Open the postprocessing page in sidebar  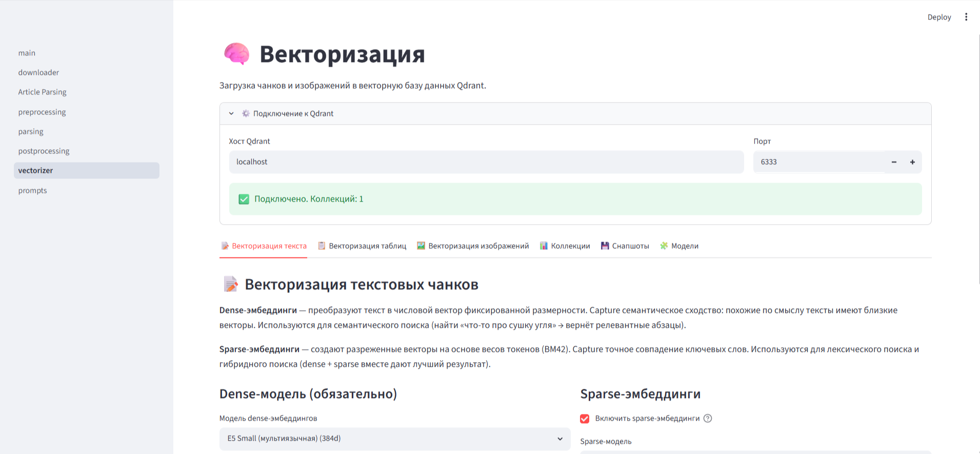pos(87,151)
